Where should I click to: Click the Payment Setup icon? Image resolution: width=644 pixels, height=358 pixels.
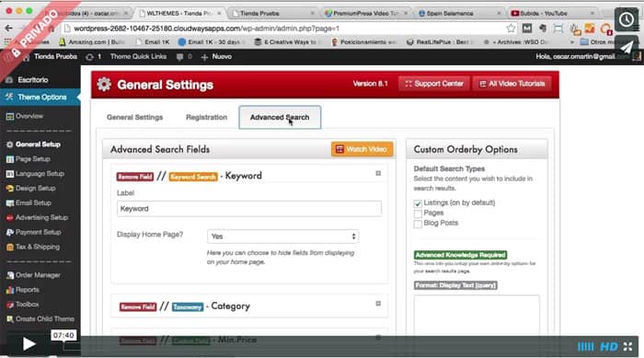point(10,232)
